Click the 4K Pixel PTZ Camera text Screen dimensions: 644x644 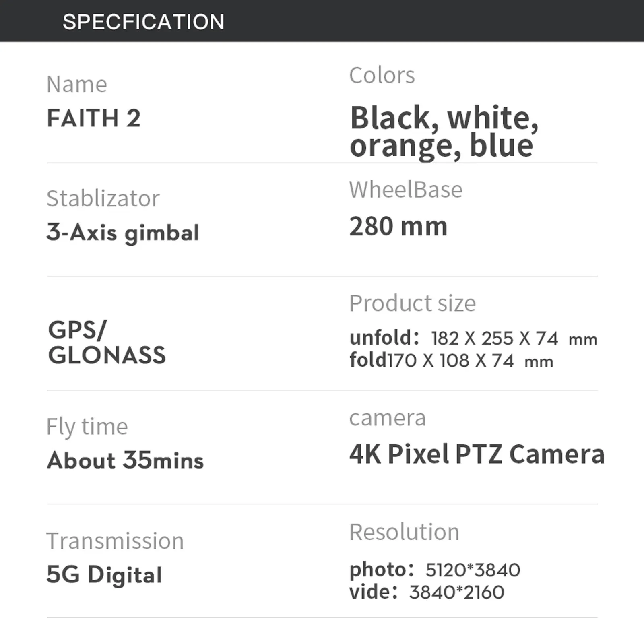477,454
